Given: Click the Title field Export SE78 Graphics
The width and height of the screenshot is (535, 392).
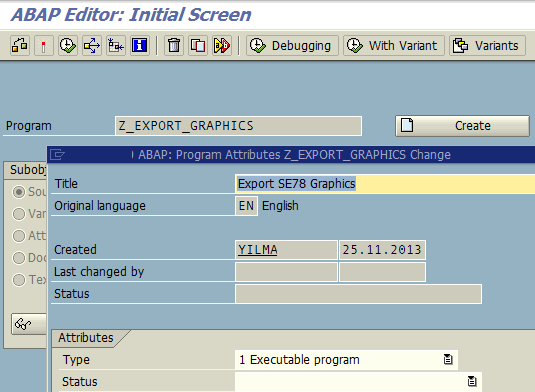Looking at the screenshot, I should pos(385,184).
